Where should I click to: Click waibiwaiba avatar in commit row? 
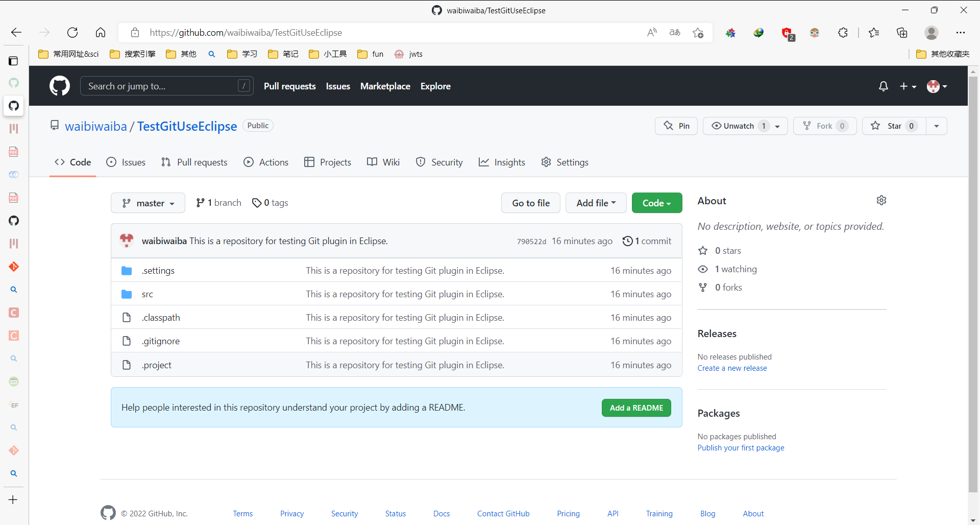[x=127, y=241]
